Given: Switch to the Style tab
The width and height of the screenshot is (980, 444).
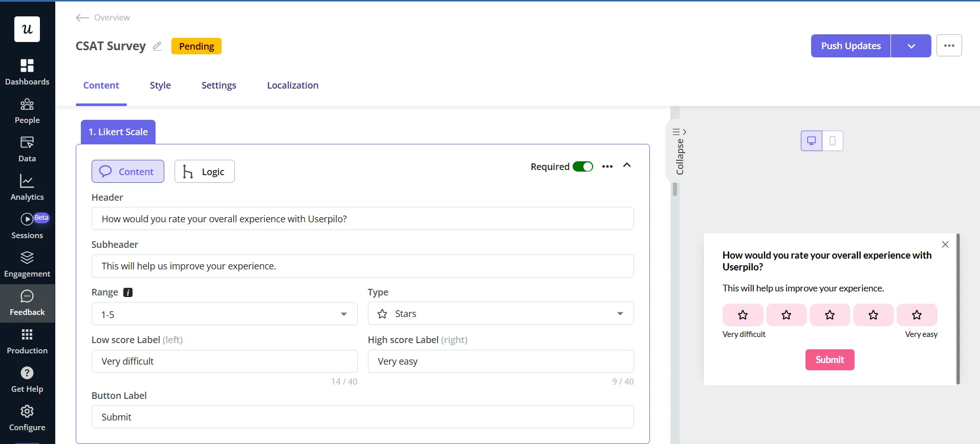Looking at the screenshot, I should click(160, 86).
